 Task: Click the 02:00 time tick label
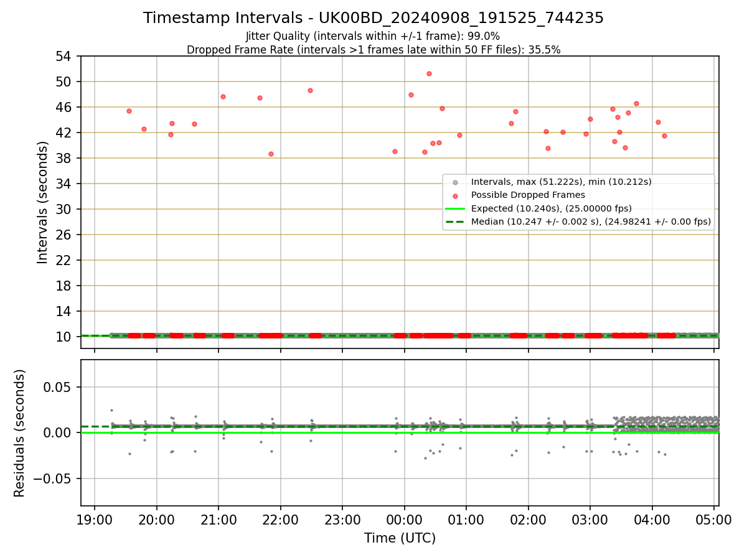(x=528, y=520)
